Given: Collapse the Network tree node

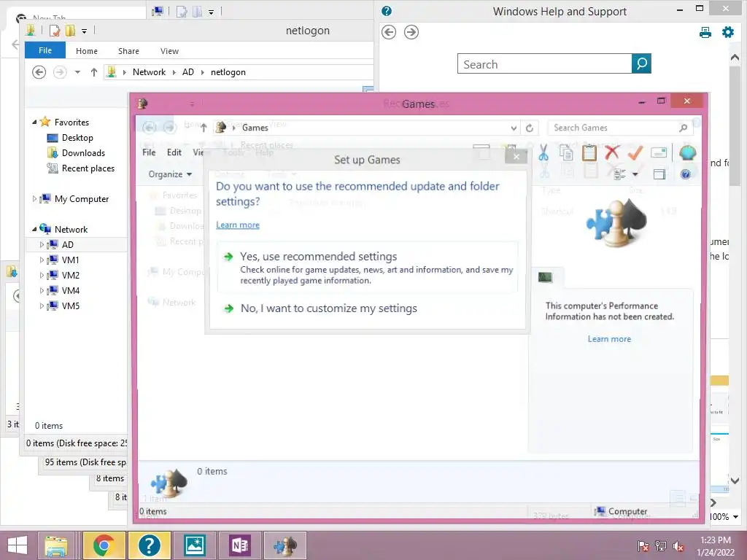Looking at the screenshot, I should coord(34,230).
